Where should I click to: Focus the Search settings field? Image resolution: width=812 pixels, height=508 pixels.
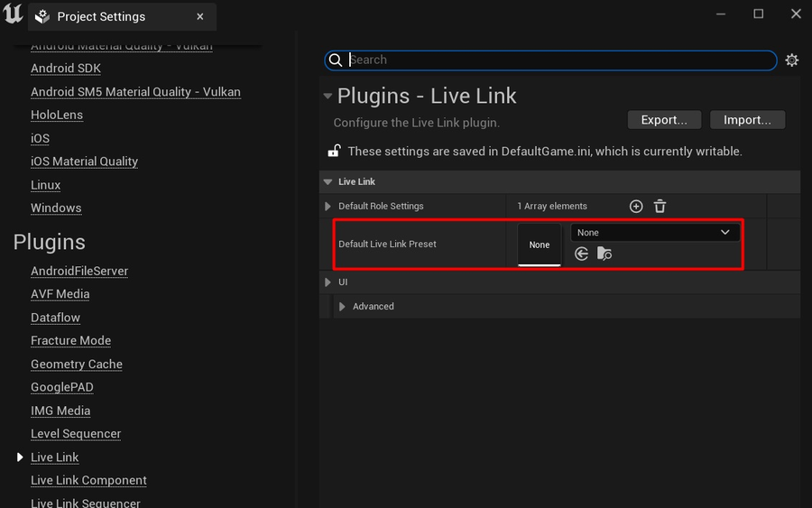point(550,60)
